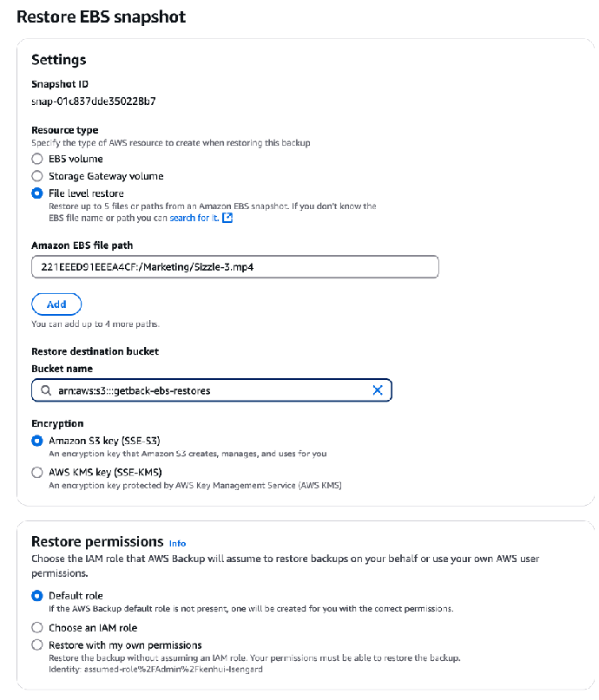599x700 pixels.
Task: Choose AWS KMS key (SSE-KMS) encryption
Action: pos(37,473)
